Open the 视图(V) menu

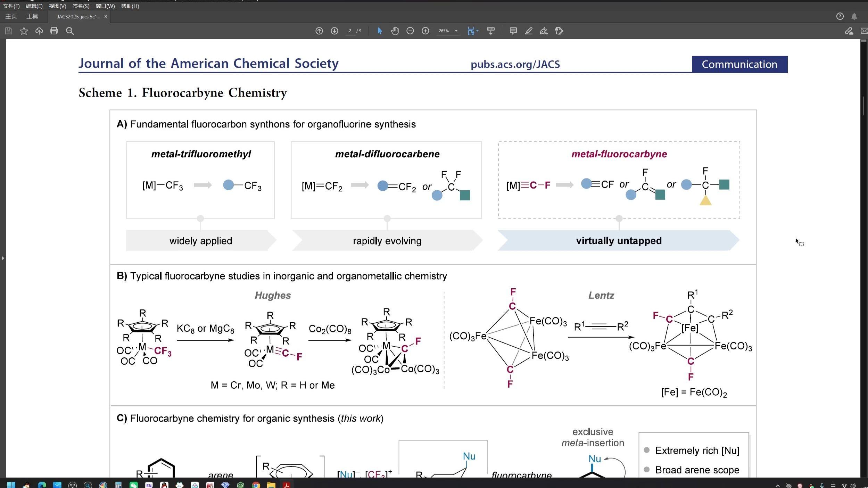(57, 6)
